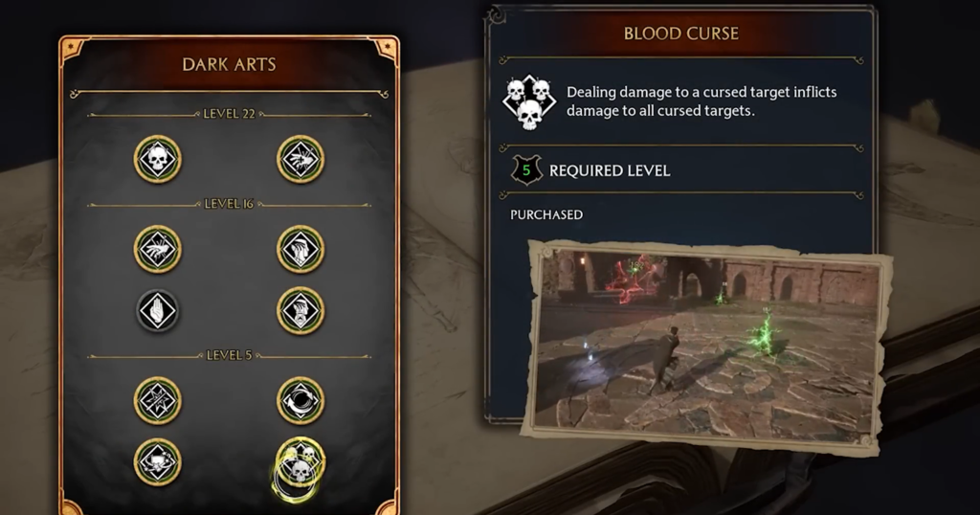Select the screaming hooded face talent
Image resolution: width=980 pixels, height=515 pixels.
[301, 310]
